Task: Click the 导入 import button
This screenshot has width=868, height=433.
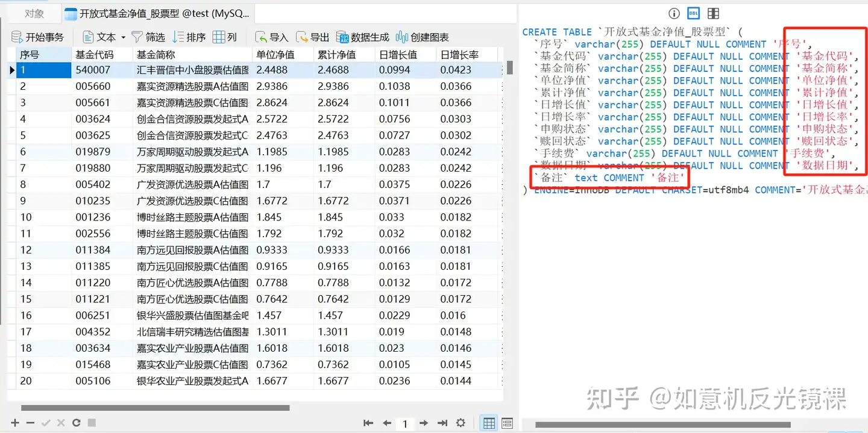Action: pyautogui.click(x=271, y=37)
